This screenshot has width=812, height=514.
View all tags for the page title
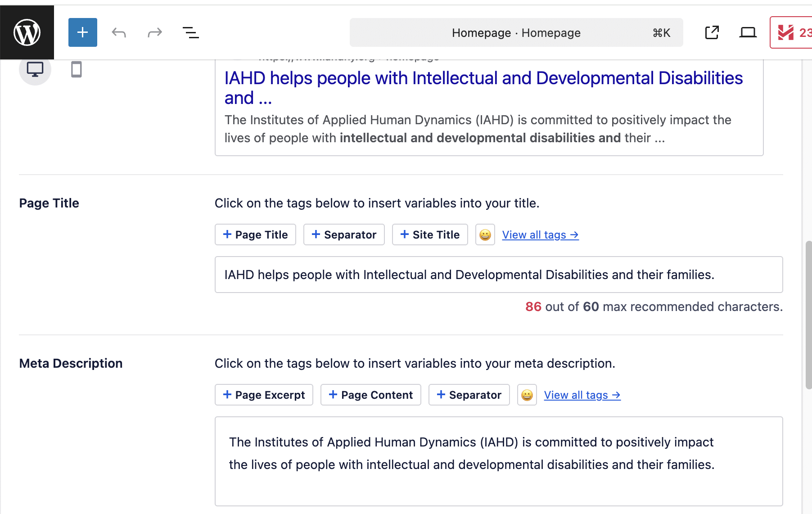(x=540, y=234)
